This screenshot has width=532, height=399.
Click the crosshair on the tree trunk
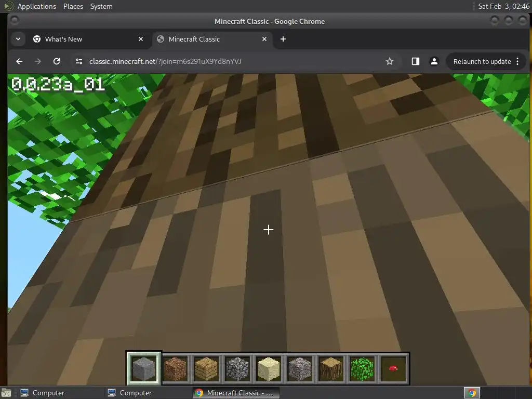[269, 230]
